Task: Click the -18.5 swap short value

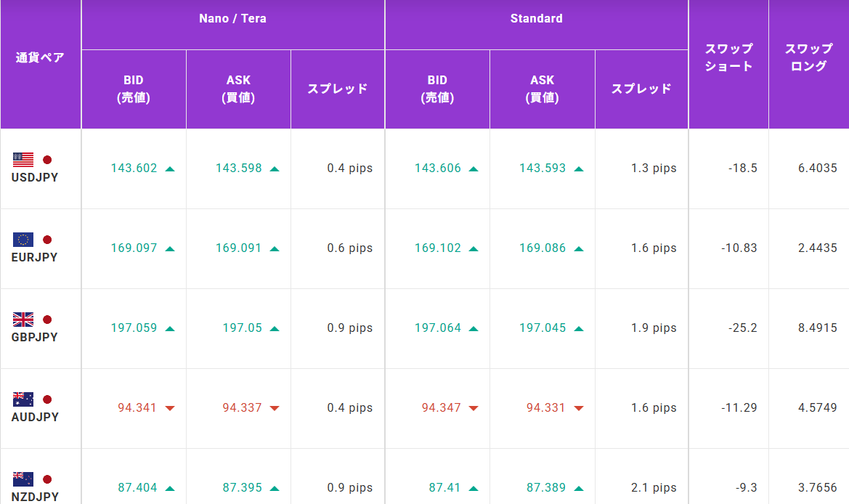Action: 743,168
